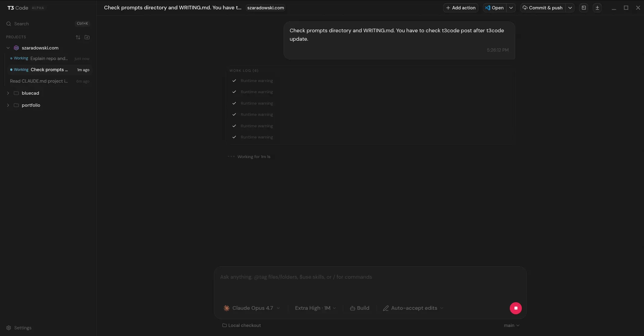Click the bluecad folder icon
644x336 pixels.
point(16,93)
